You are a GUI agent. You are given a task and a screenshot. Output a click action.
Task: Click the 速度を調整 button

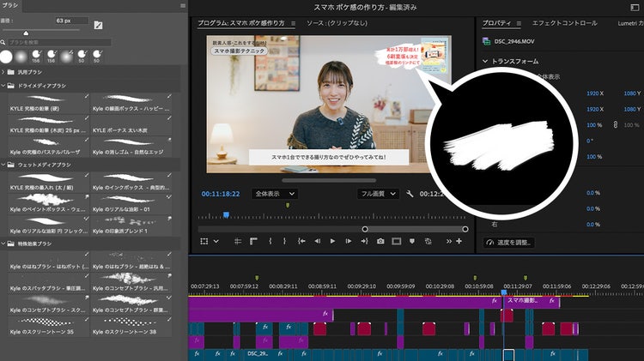509,242
